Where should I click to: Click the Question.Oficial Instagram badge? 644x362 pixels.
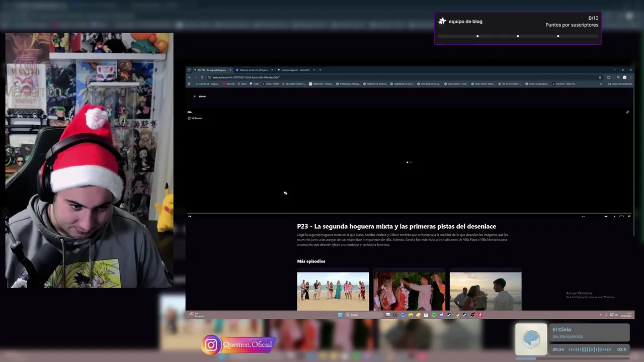[x=238, y=345]
